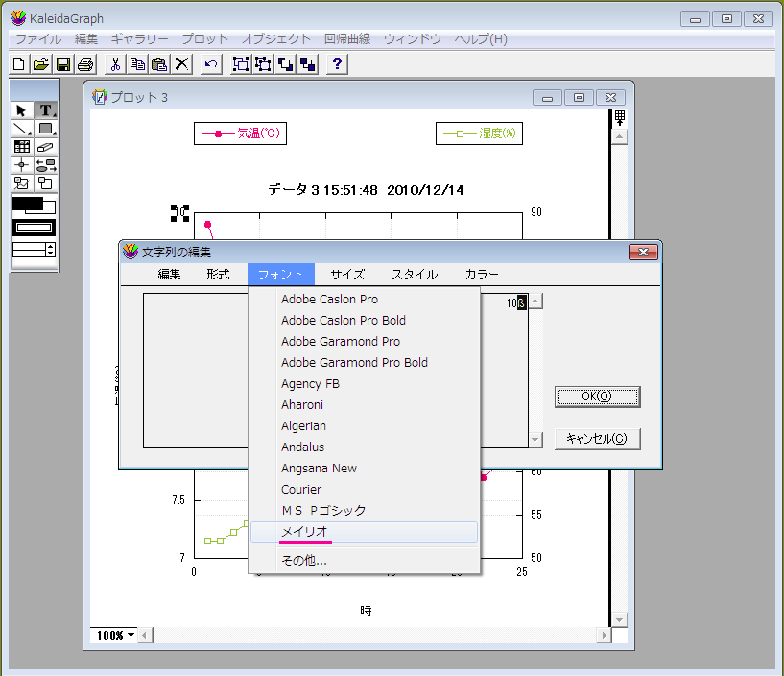Open the ファイル menu

click(x=38, y=39)
